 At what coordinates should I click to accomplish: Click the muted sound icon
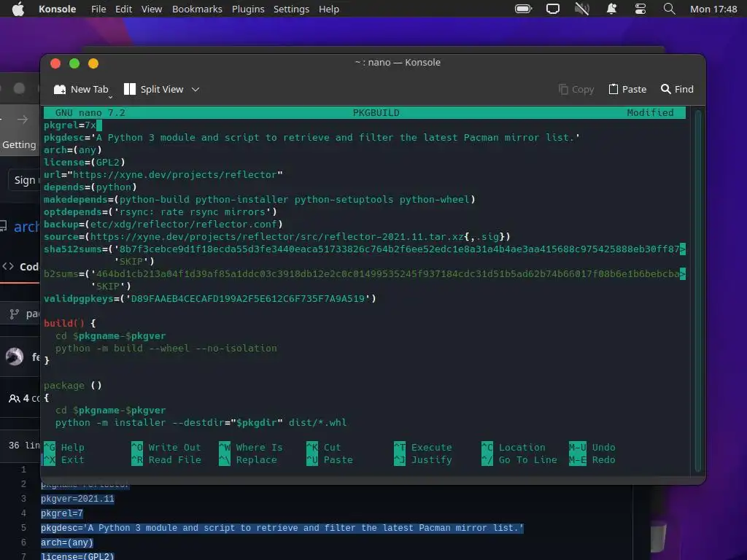581,9
